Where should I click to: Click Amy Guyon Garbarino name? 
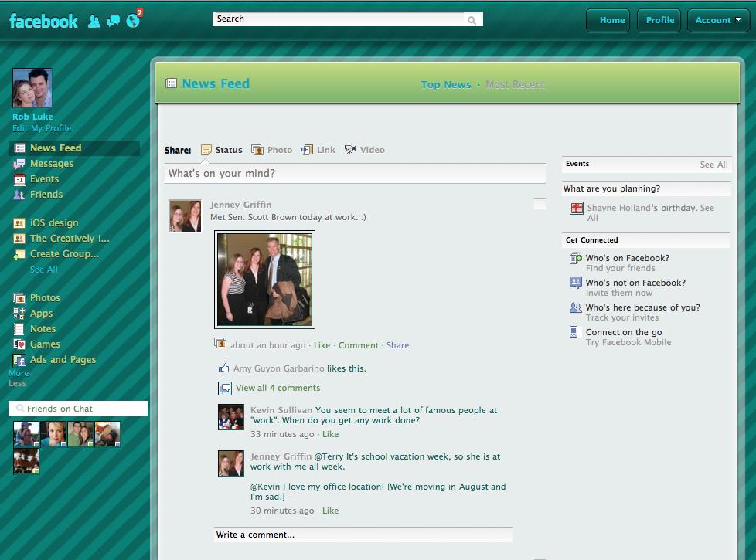[279, 368]
